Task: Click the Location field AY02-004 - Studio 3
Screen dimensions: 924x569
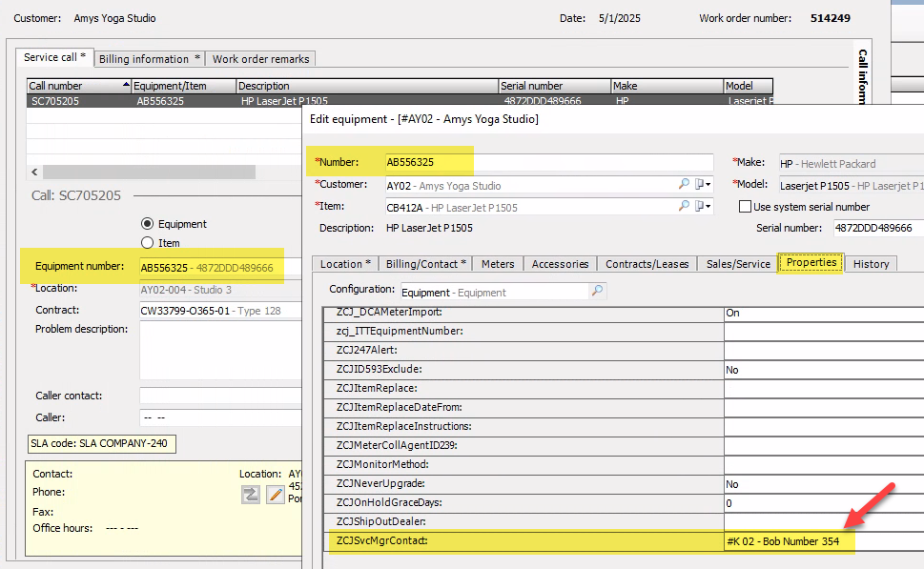Action: click(x=220, y=289)
